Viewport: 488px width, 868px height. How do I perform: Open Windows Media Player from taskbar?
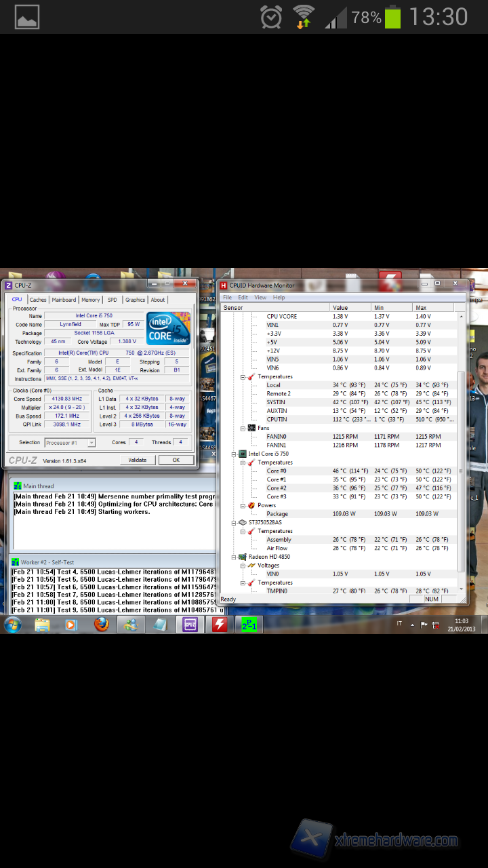pyautogui.click(x=72, y=625)
